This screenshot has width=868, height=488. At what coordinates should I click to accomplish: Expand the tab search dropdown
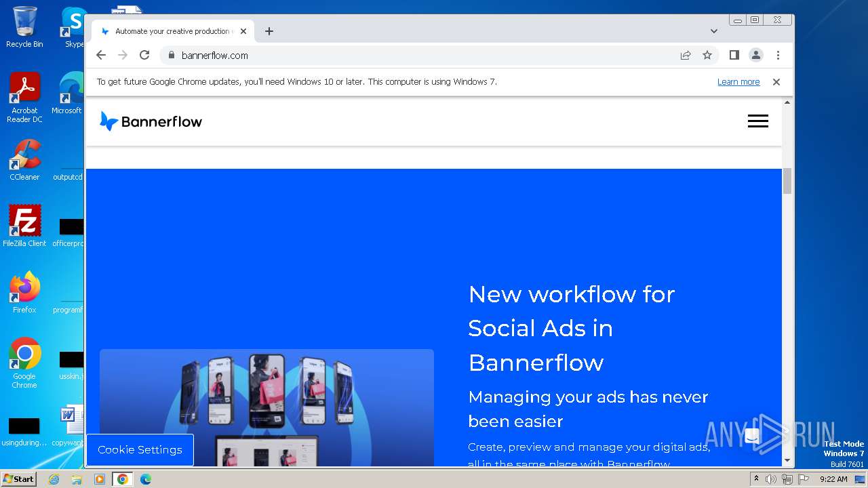click(714, 31)
